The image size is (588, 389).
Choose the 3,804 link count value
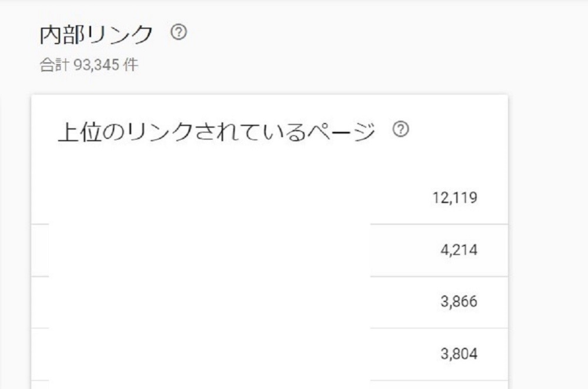coord(459,354)
